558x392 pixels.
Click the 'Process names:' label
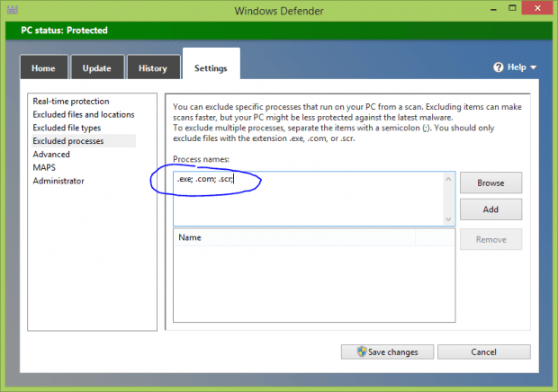201,159
